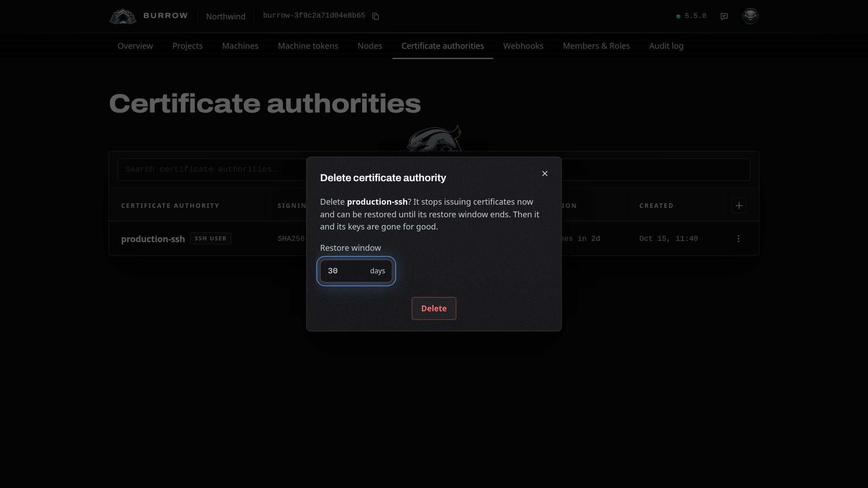The image size is (868, 488).
Task: Click the Restore window label
Action: tap(350, 248)
